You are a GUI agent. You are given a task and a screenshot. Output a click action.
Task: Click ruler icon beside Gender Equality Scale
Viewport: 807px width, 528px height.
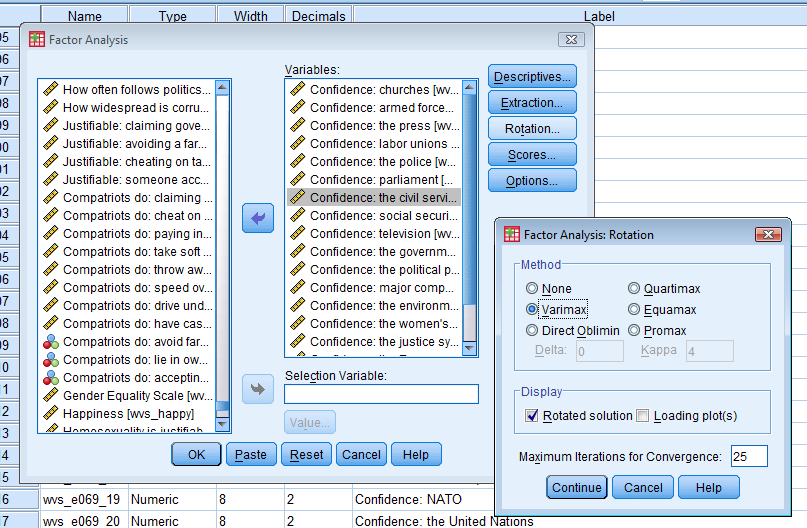51,396
